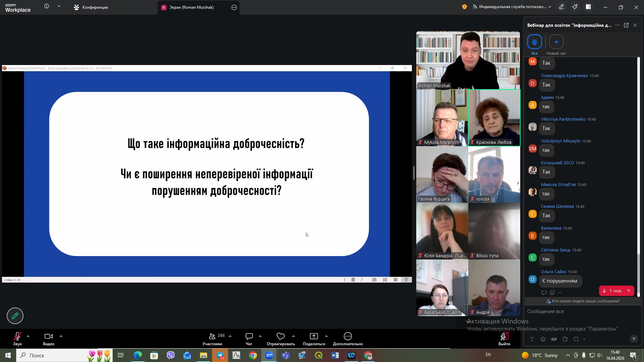Click the Выйти leave meeting button
The height and width of the screenshot is (362, 644).
[504, 339]
